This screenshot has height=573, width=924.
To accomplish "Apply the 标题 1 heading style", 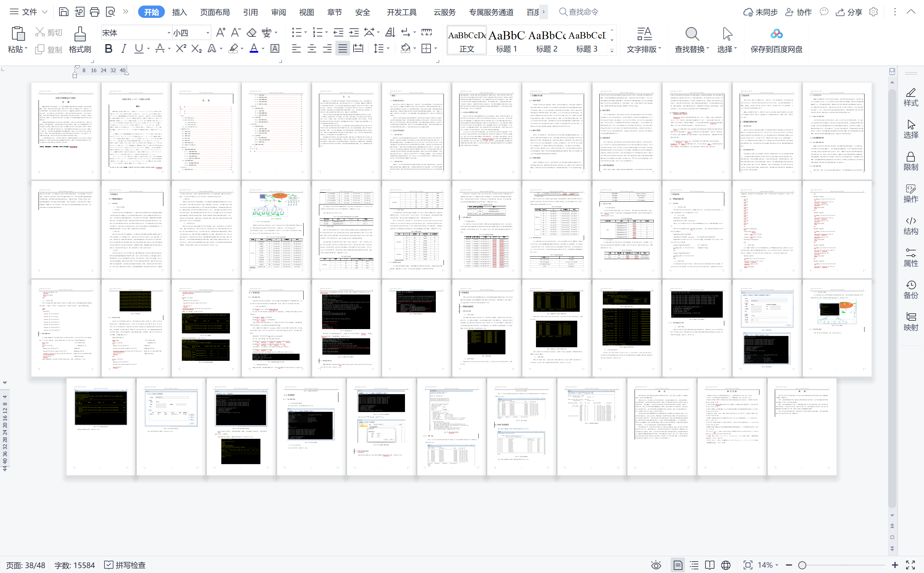I will pyautogui.click(x=506, y=41).
